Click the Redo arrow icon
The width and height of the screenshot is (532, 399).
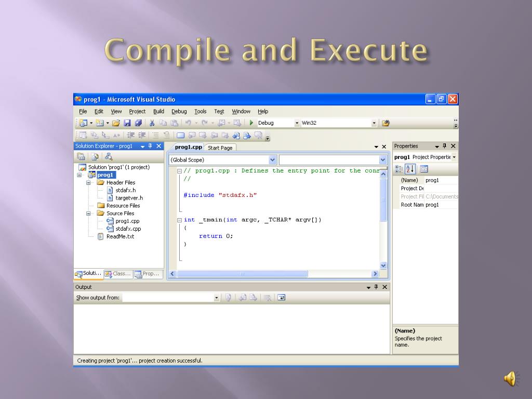point(205,123)
